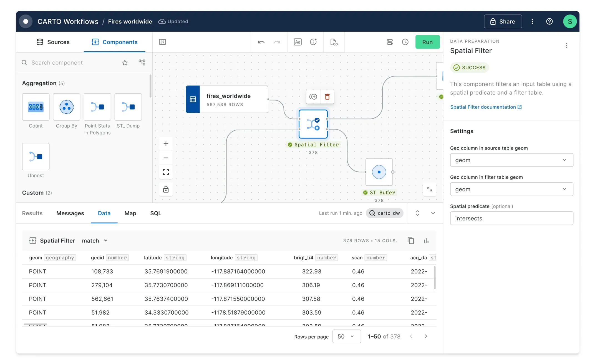Expand the match output dropdown
610x364 pixels.
95,241
